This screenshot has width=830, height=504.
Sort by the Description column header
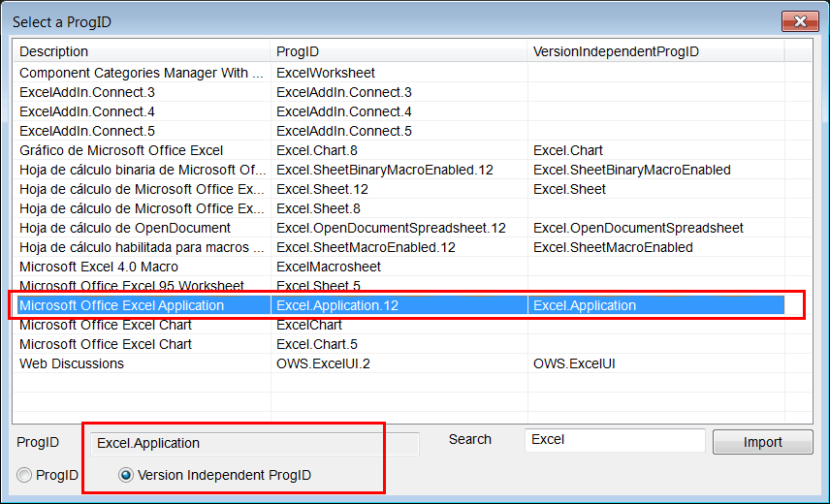pos(142,51)
